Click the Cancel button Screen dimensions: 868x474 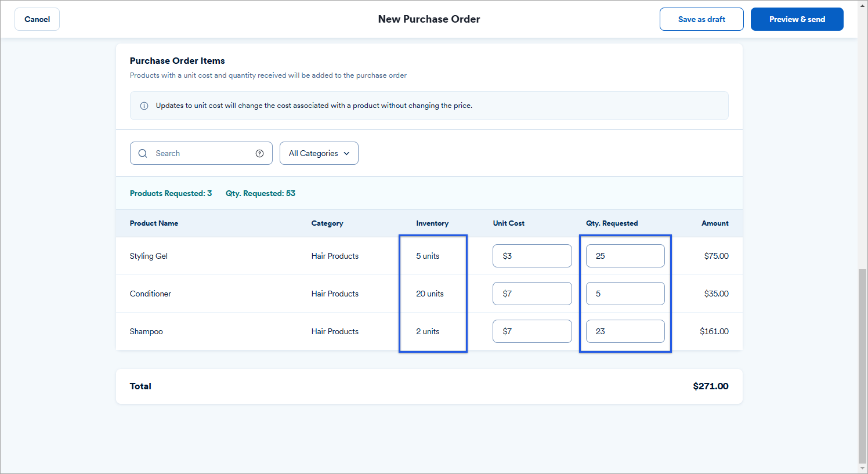[37, 19]
